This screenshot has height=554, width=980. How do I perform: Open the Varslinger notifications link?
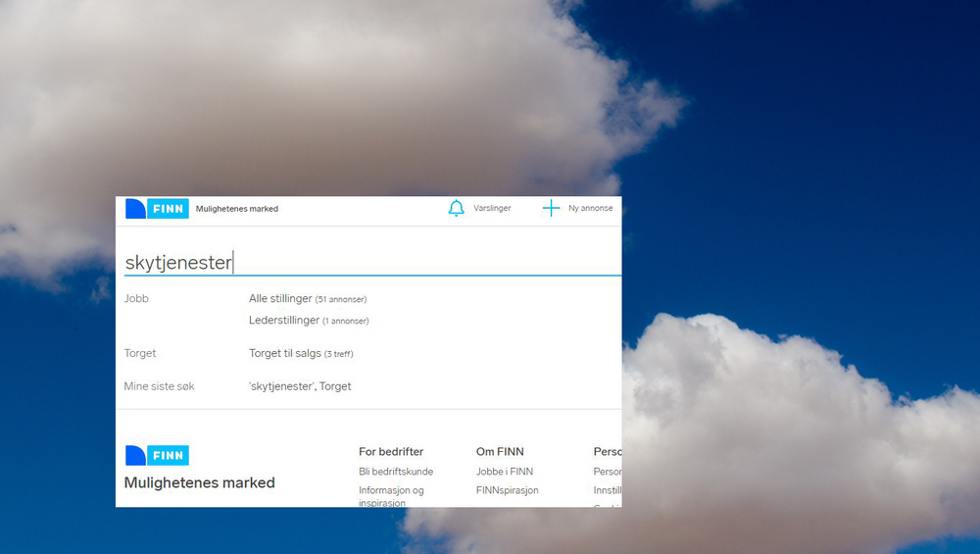[492, 208]
